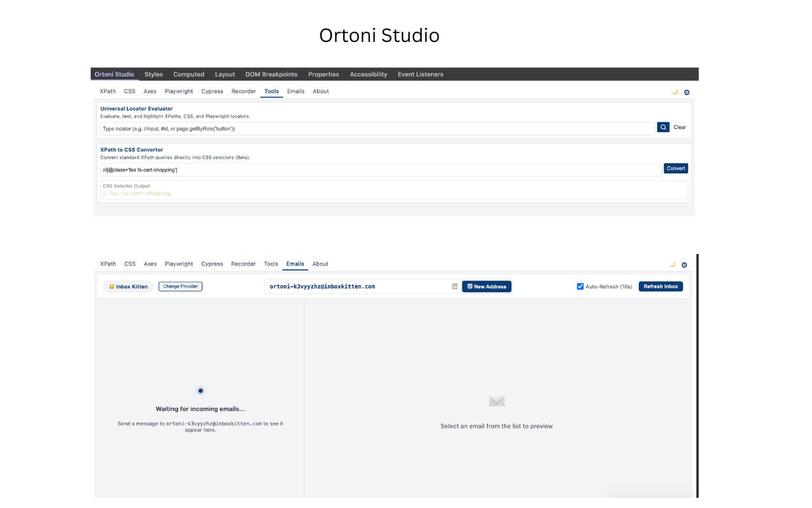Open settings gear icon in Tools panel
The image size is (812, 508).
[x=686, y=92]
